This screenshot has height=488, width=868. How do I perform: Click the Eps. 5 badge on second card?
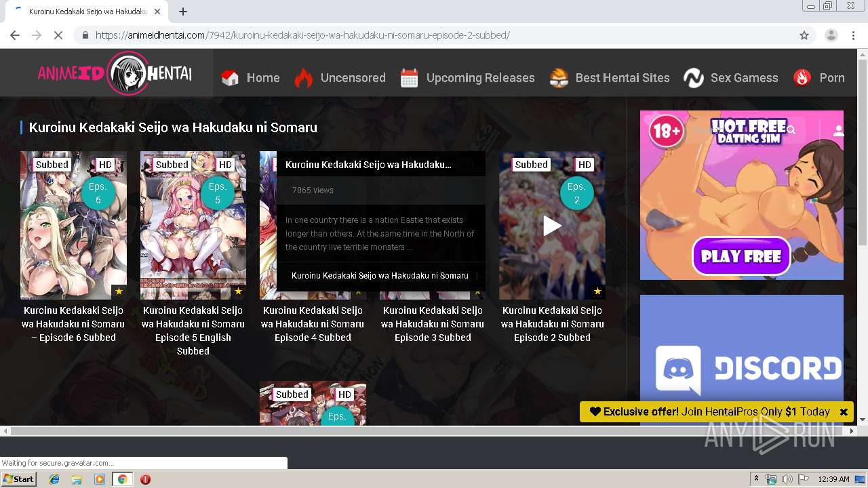(x=218, y=193)
